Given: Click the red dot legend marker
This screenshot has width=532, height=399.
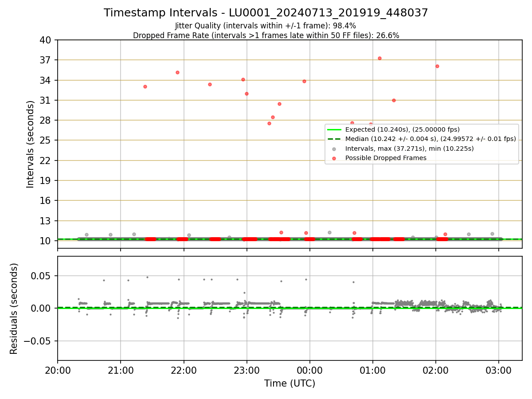Looking at the screenshot, I should [334, 158].
